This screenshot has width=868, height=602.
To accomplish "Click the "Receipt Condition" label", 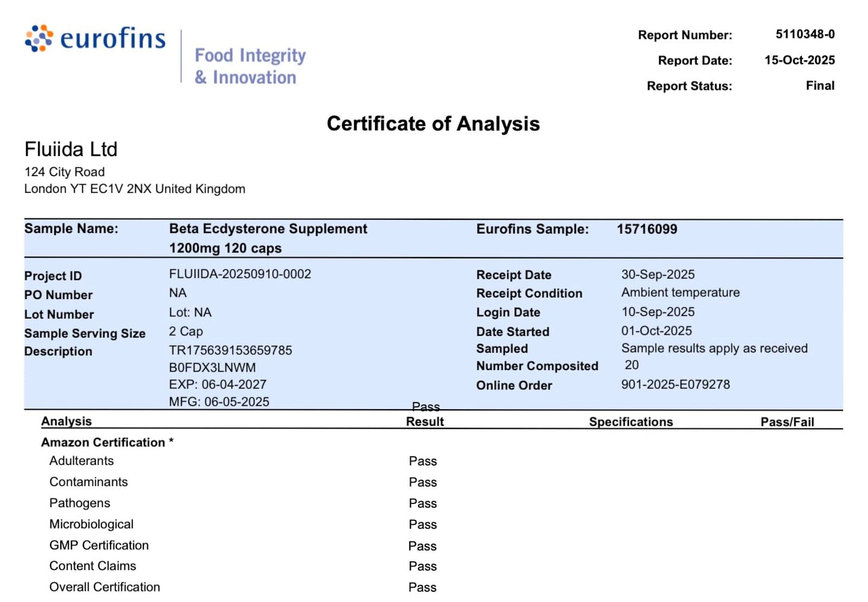I will (x=529, y=293).
